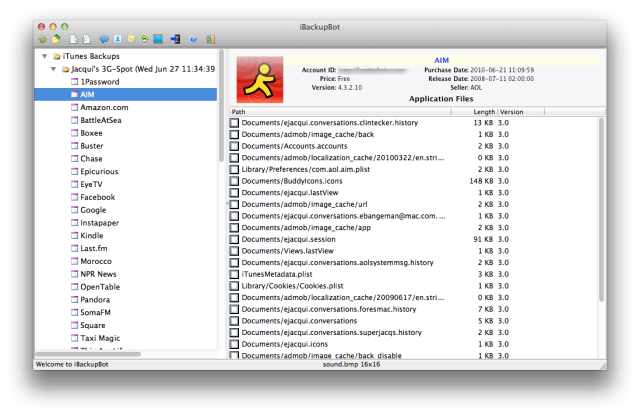Image resolution: width=640 pixels, height=416 pixels.
Task: Check the Accounts.accounts file checkbox
Action: pos(234,146)
